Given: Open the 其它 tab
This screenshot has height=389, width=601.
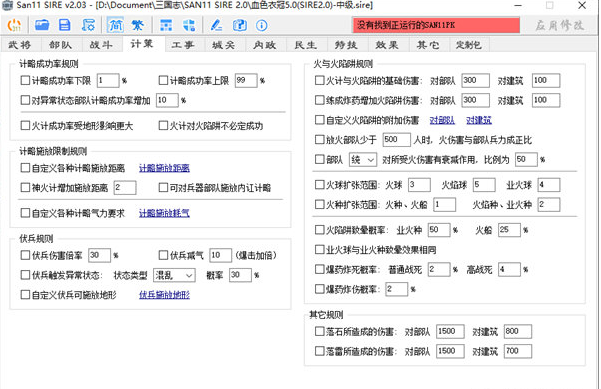Looking at the screenshot, I should tap(428, 45).
